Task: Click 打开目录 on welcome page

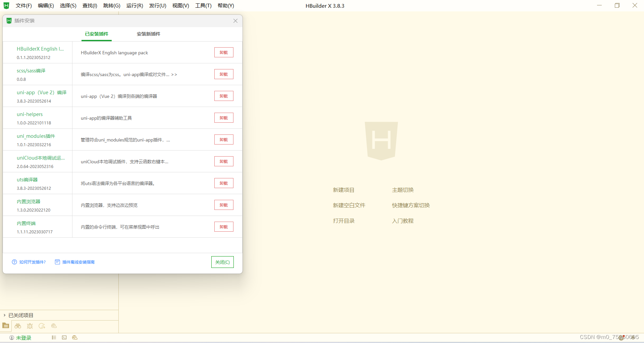Action: coord(343,221)
